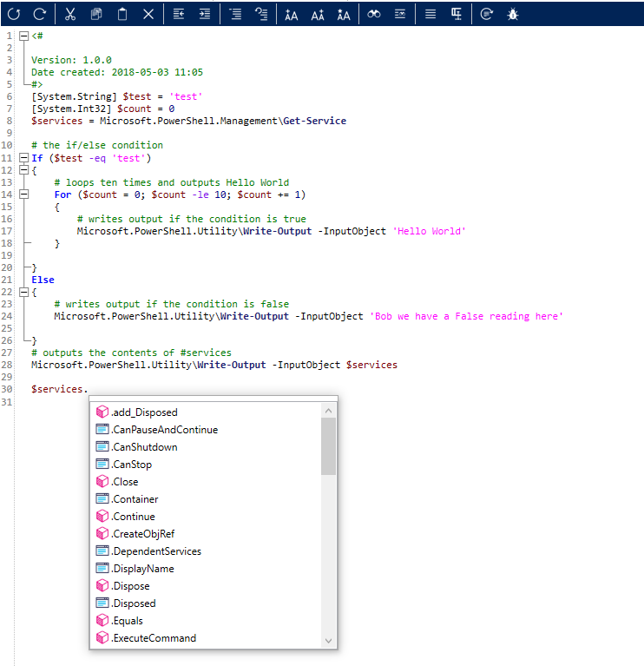Choose .DependentServices property suggestion
This screenshot has height=666, width=644.
point(156,551)
